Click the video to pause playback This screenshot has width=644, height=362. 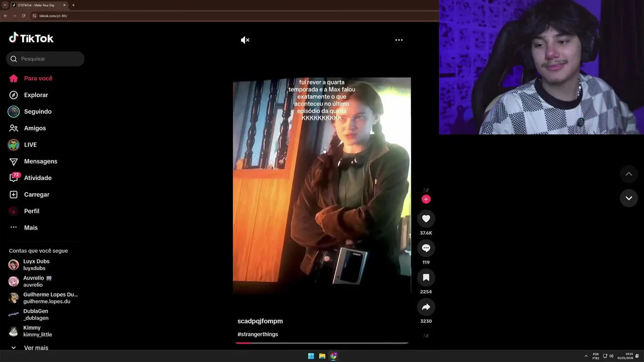pyautogui.click(x=322, y=185)
